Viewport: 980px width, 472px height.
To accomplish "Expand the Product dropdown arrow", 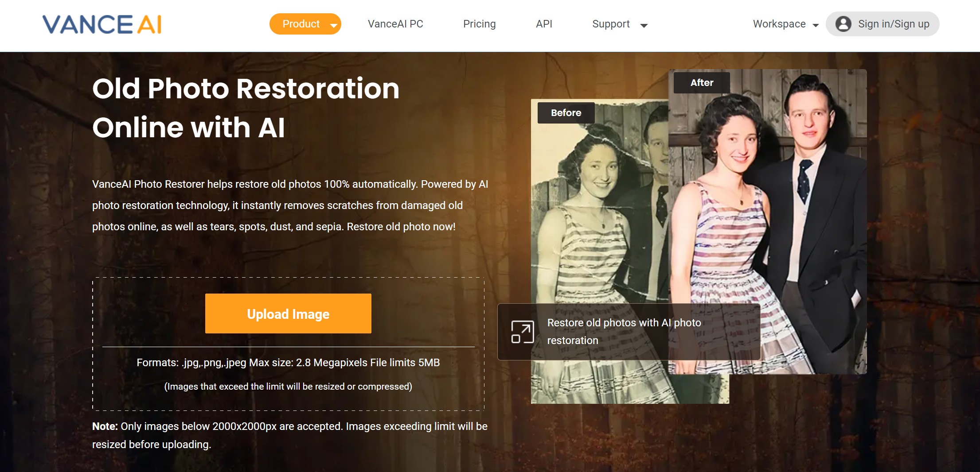I will (333, 26).
